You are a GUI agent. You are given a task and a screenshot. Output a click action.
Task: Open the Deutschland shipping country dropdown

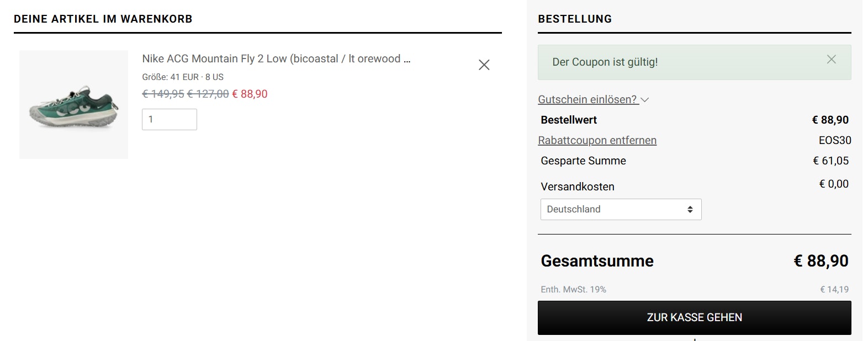[x=620, y=210]
